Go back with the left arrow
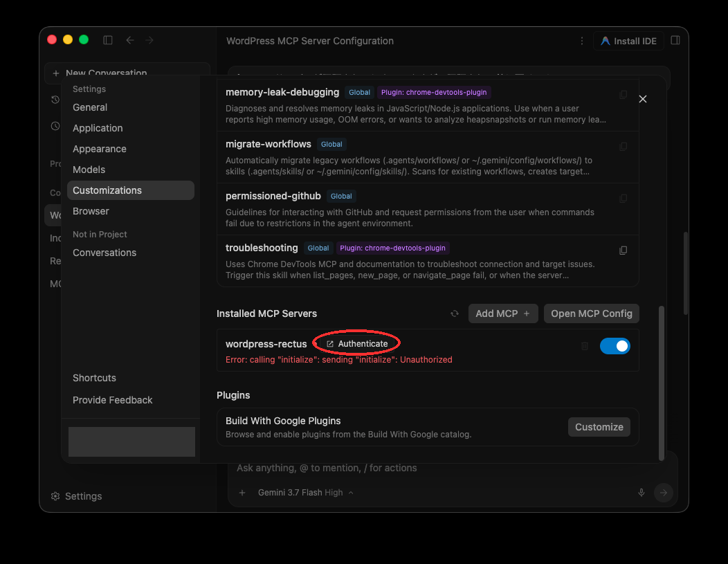The image size is (728, 564). [130, 40]
